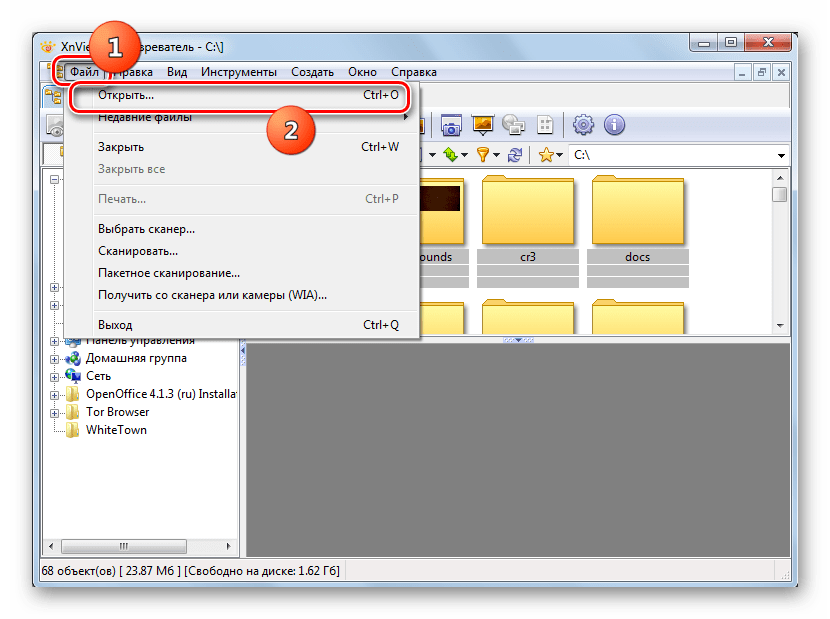The image size is (830, 619).
Task: Open the sort options dropdown arrow
Action: click(x=464, y=155)
